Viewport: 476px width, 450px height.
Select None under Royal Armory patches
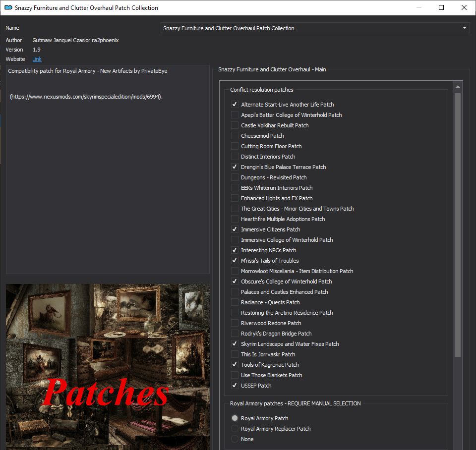coord(235,439)
